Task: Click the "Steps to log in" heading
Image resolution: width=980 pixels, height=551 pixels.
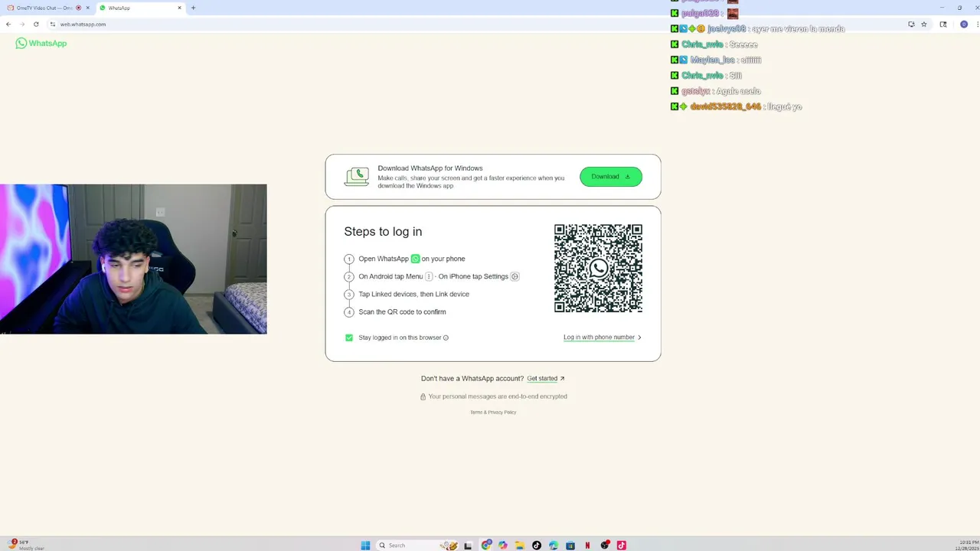Action: (383, 231)
